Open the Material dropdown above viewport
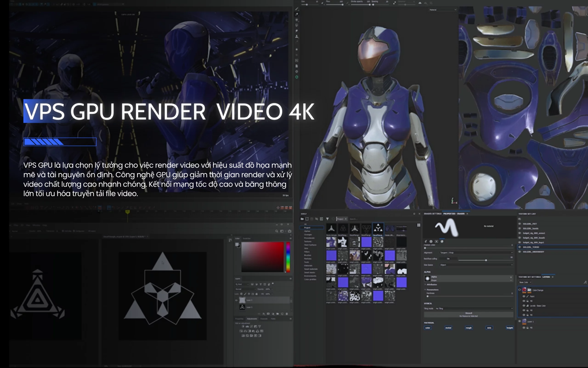Image resolution: width=588 pixels, height=368 pixels. [x=443, y=10]
